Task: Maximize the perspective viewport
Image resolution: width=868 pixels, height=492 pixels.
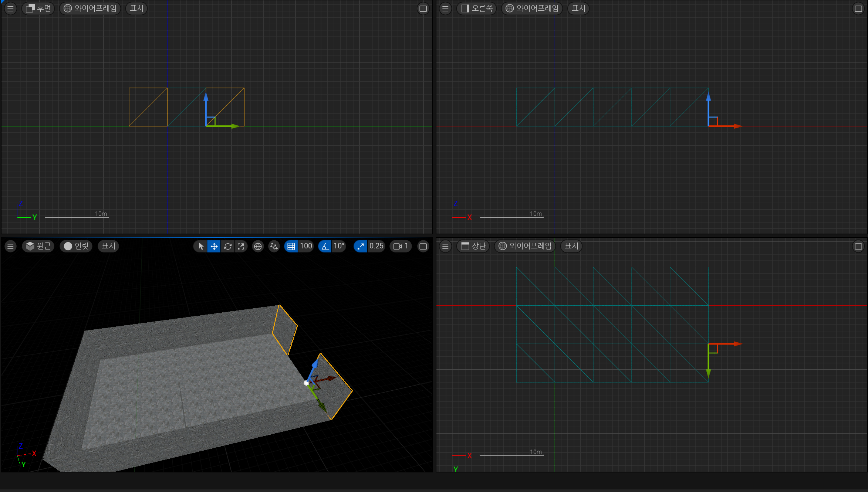Action: (423, 246)
